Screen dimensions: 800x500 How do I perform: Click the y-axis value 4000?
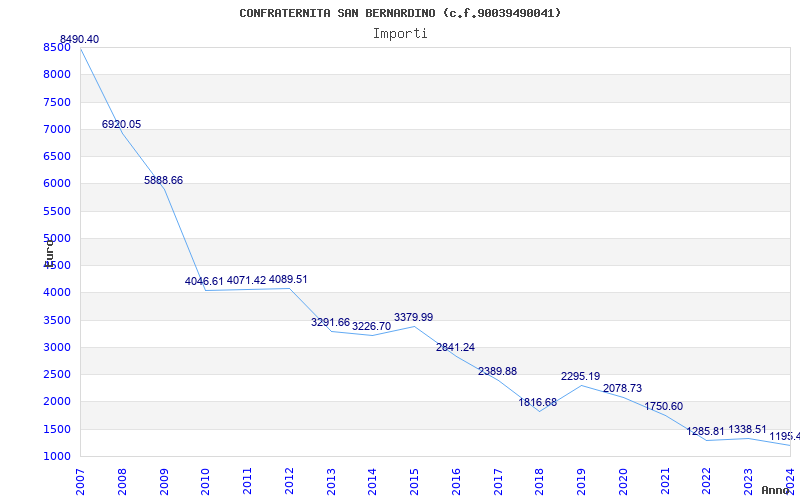click(x=57, y=293)
